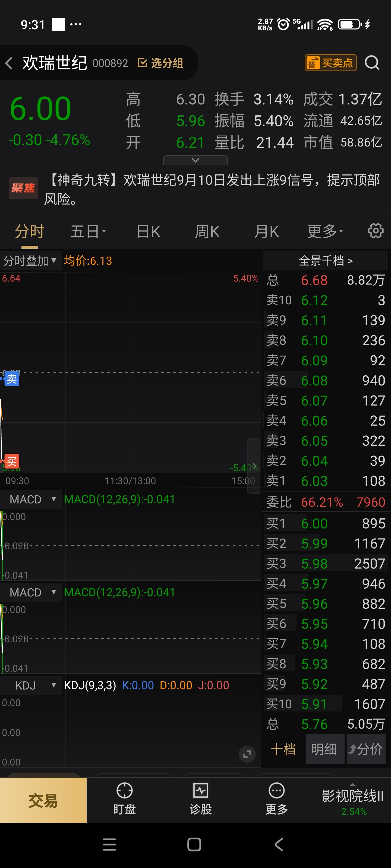The width and height of the screenshot is (391, 868).
Task: Tap the 卖6 6.08 order row
Action: point(326,380)
